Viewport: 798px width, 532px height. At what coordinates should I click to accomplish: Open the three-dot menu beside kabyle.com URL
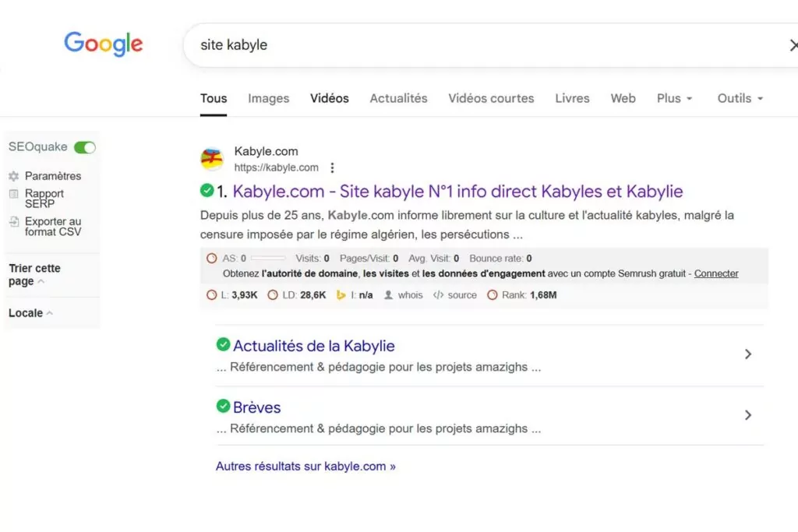coord(332,167)
